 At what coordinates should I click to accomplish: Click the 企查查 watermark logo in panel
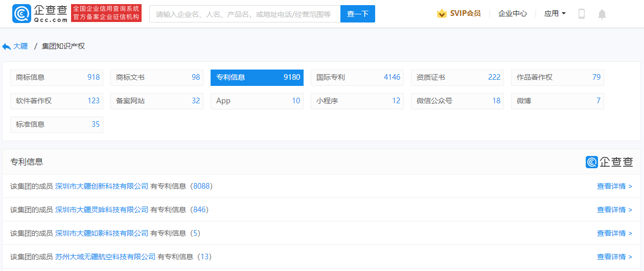(x=609, y=162)
